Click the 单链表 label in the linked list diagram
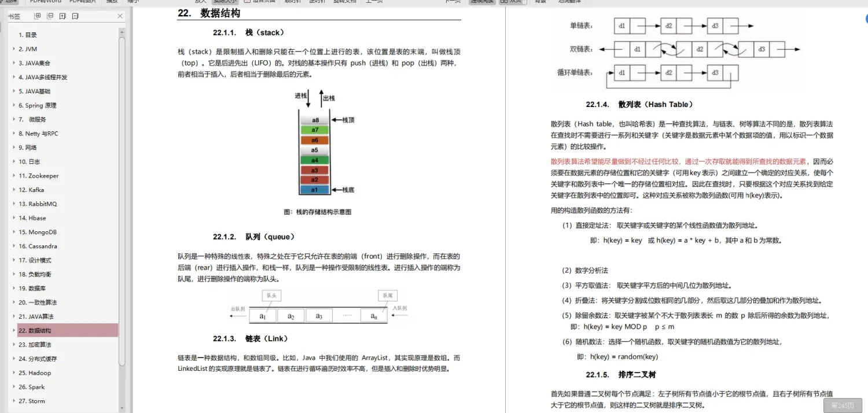This screenshot has width=868, height=413. 581,25
